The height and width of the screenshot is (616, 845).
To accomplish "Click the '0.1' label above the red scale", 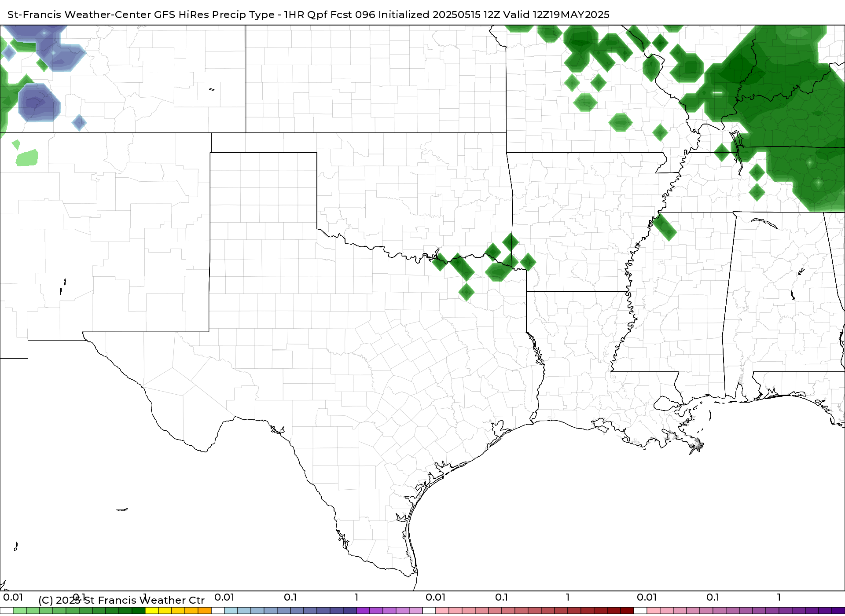I will (502, 598).
